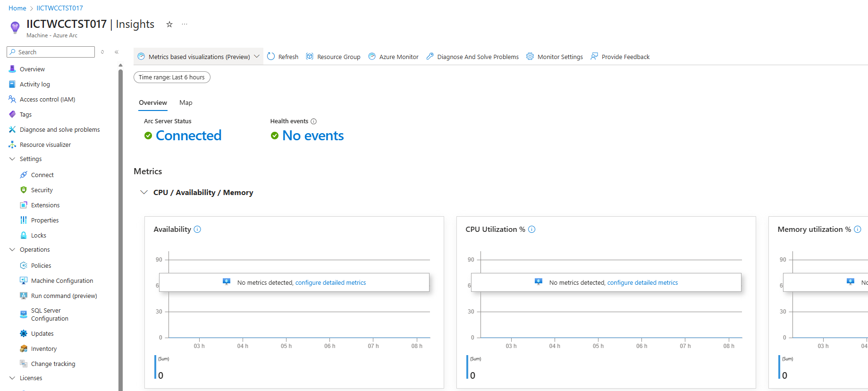Toggle the sidebar expand/collapse-all arrows near Search
The image size is (868, 391).
[102, 52]
